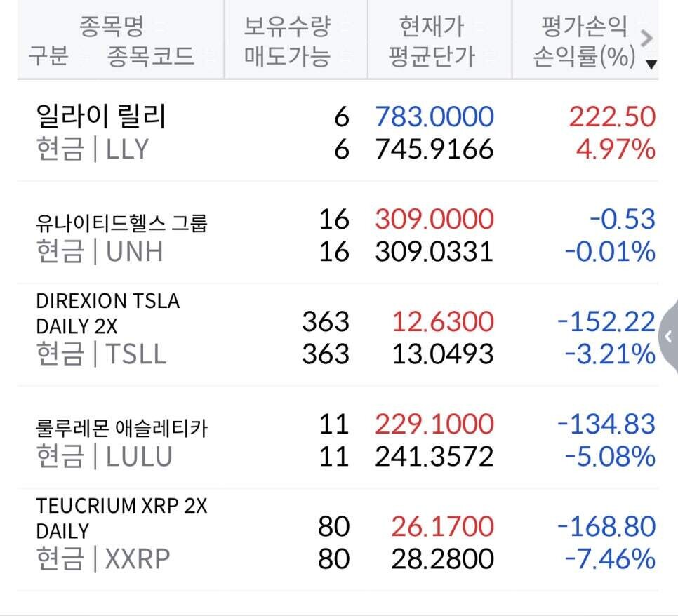
Task: Tap the 구분 header label
Action: point(48,56)
